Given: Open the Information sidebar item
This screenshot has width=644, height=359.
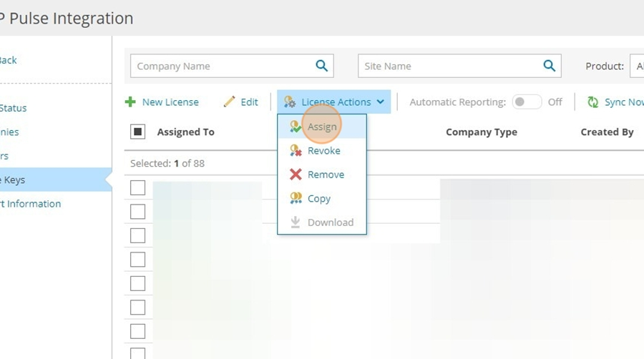Looking at the screenshot, I should [30, 204].
